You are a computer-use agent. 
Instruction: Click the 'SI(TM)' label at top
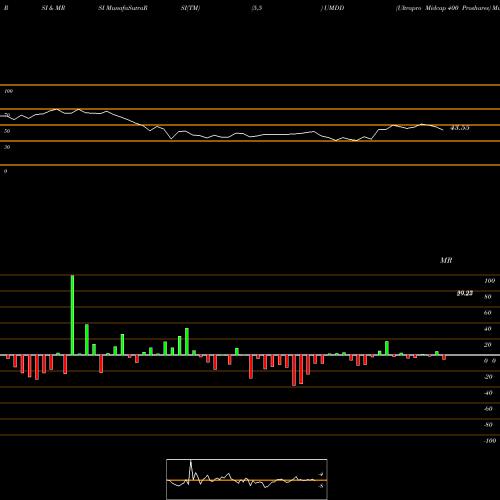click(x=190, y=8)
